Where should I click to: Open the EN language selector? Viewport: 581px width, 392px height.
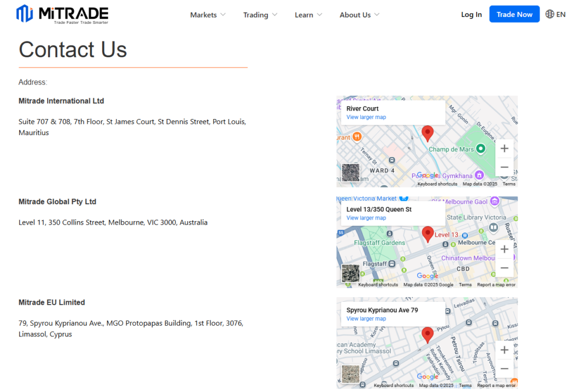(x=555, y=14)
